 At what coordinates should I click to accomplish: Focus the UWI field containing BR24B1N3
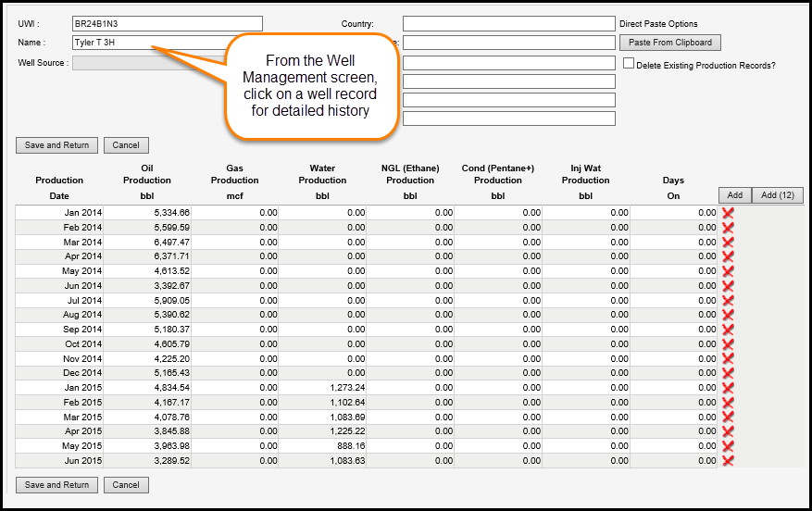(x=168, y=24)
